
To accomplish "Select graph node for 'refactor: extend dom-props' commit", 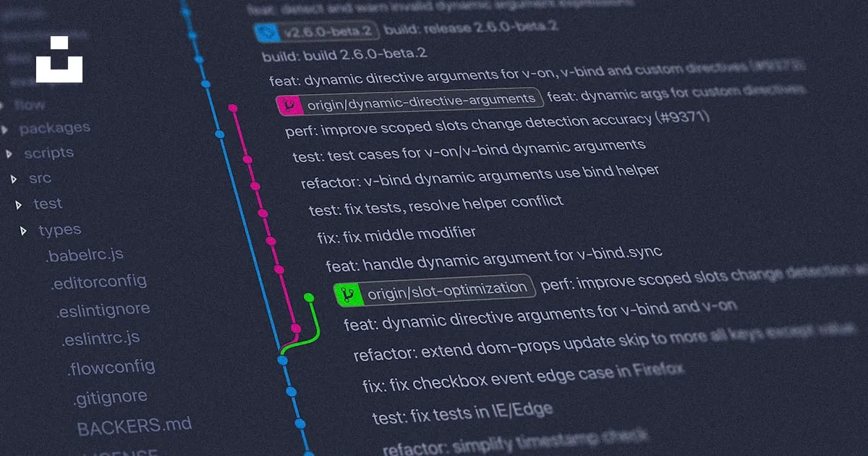I will [284, 359].
